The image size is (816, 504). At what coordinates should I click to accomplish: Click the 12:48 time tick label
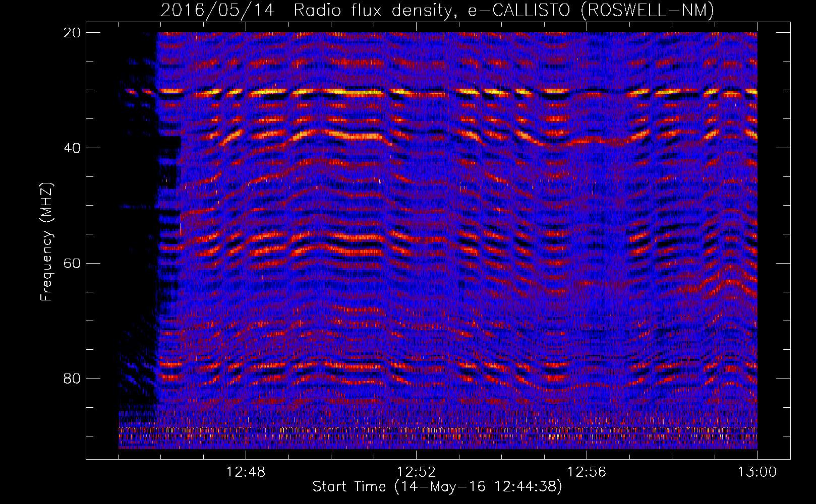[x=246, y=472]
